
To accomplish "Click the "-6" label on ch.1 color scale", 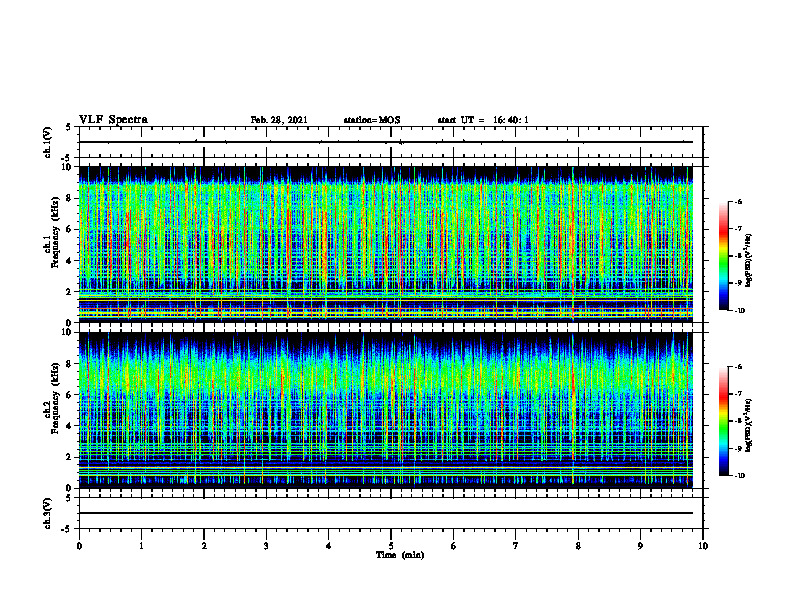I will tap(738, 201).
